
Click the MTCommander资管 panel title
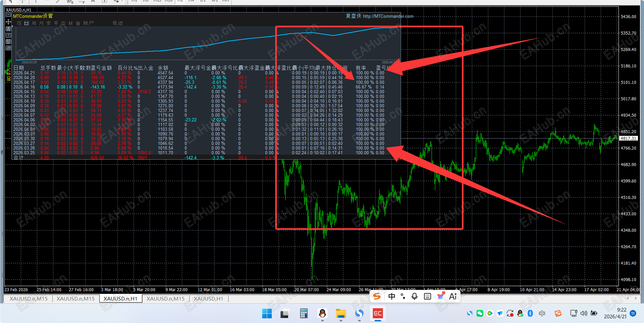pyautogui.click(x=33, y=16)
